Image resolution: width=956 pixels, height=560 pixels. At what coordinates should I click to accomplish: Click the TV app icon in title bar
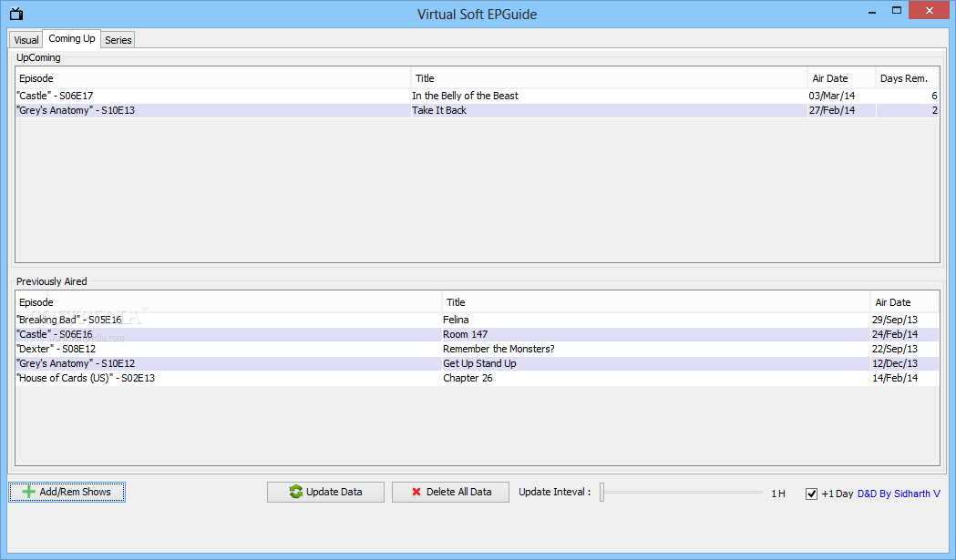pos(16,14)
